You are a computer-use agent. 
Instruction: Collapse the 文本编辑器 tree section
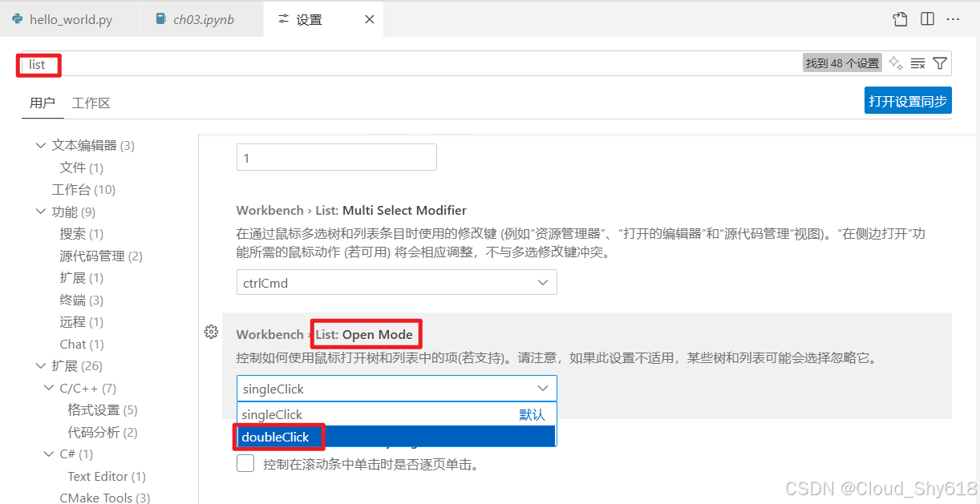pyautogui.click(x=41, y=146)
